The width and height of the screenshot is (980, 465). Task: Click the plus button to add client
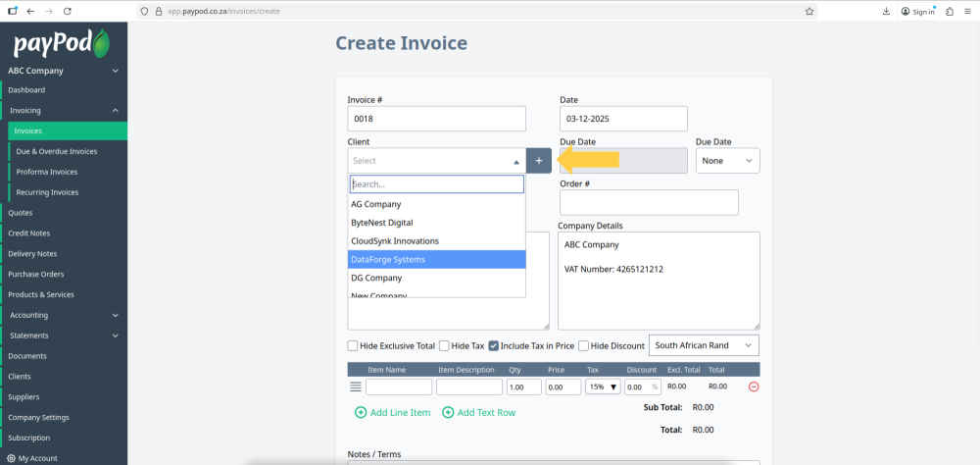click(x=539, y=161)
